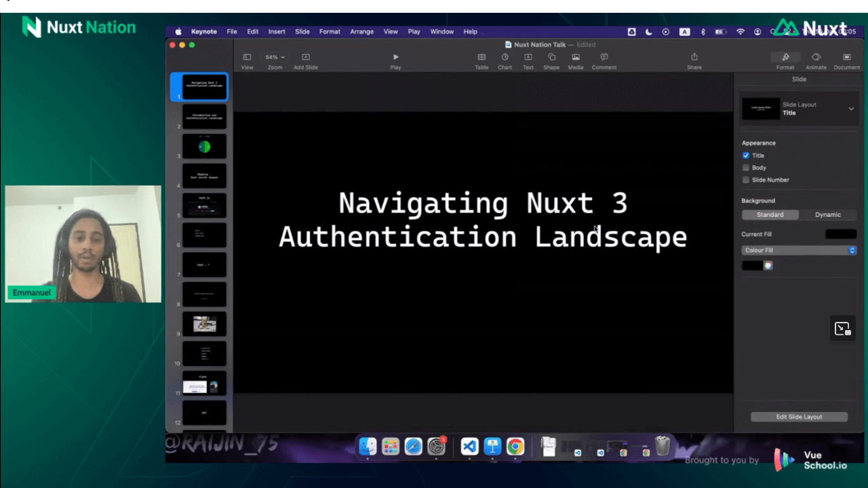Open the Chart toolbar icon
The height and width of the screenshot is (488, 868).
coord(505,58)
